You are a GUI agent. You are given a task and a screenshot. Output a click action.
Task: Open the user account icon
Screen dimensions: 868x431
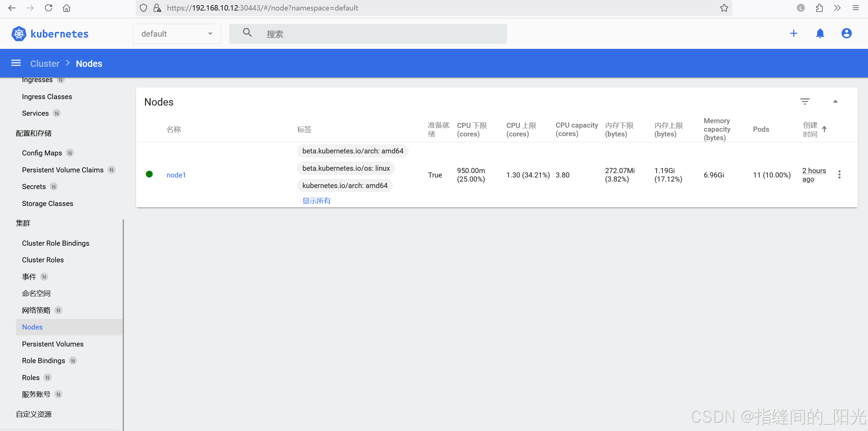846,33
